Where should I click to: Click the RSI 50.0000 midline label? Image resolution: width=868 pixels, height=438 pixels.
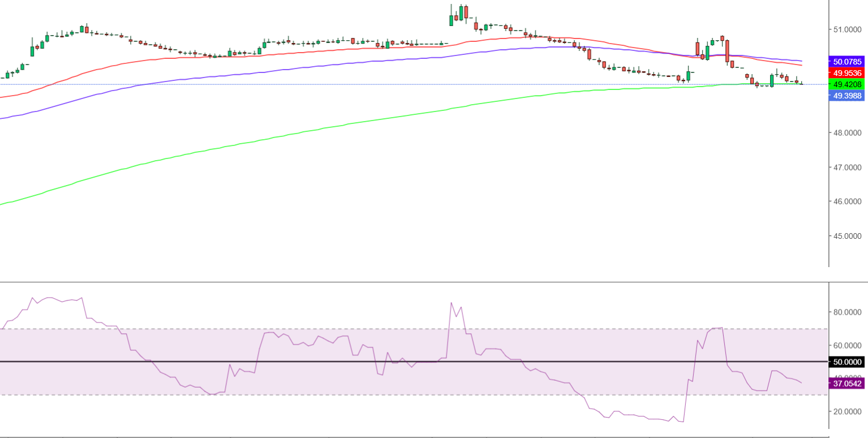coord(847,362)
